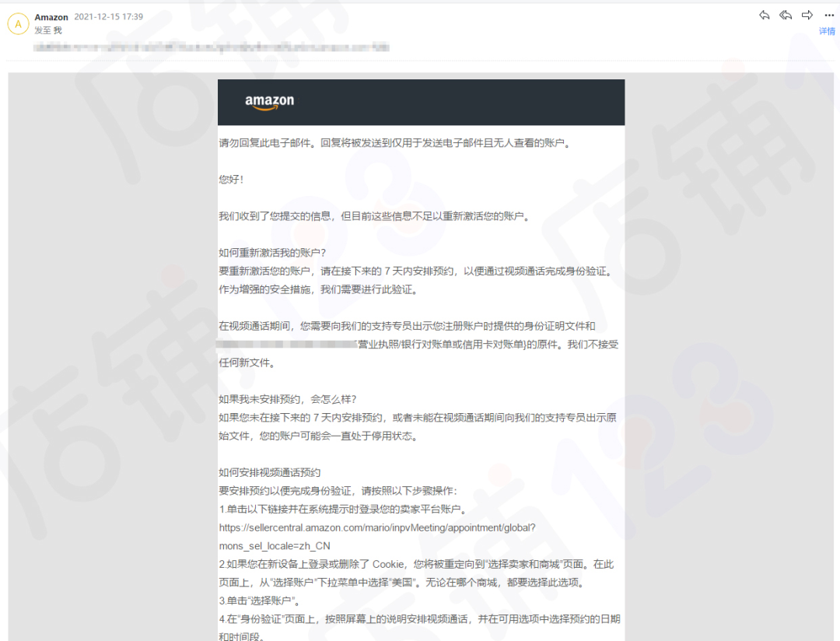Expand 详情 to view recipient details
The image size is (840, 641).
[x=827, y=31]
